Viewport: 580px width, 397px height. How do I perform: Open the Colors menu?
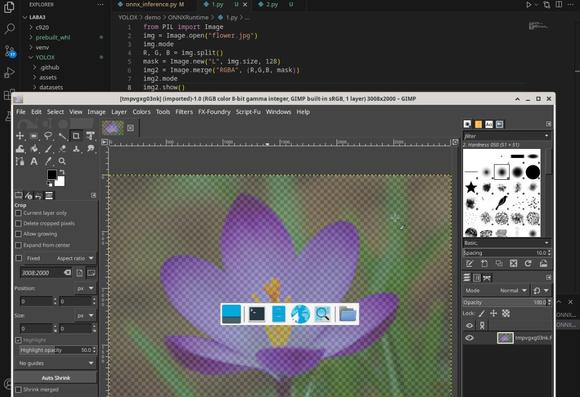(141, 112)
